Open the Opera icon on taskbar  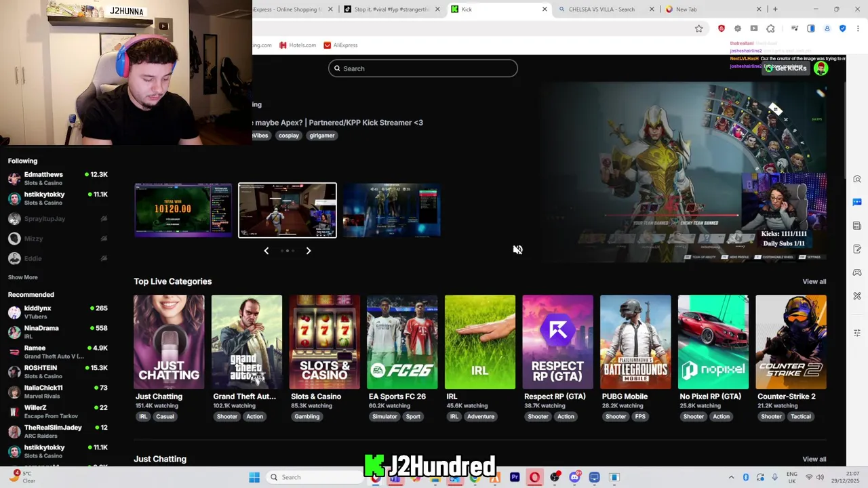pos(534,477)
